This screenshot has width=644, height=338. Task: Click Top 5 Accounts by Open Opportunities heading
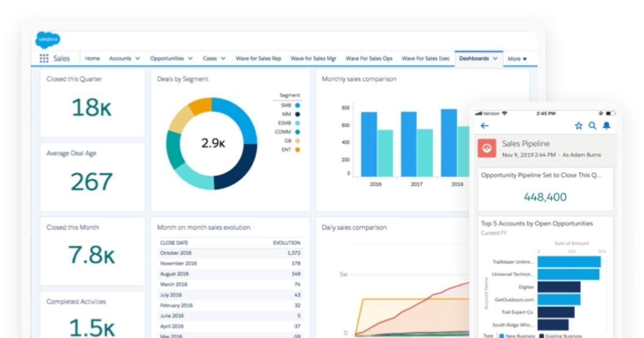537,223
